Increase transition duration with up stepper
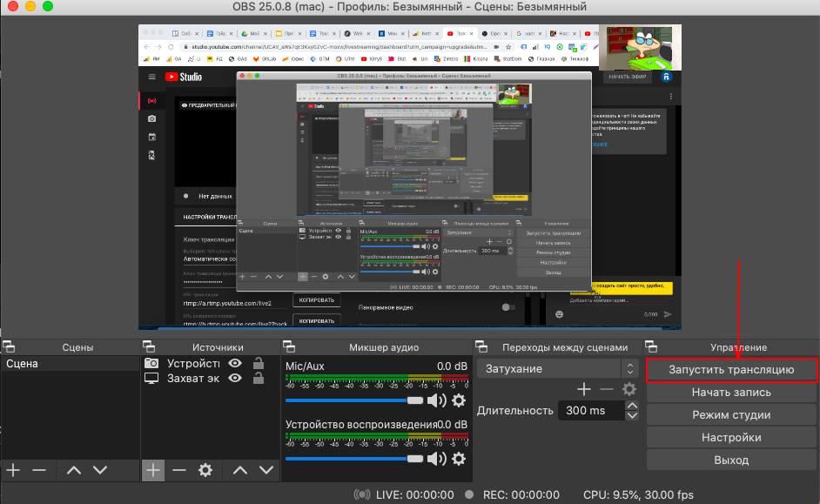The image size is (820, 504). 632,406
